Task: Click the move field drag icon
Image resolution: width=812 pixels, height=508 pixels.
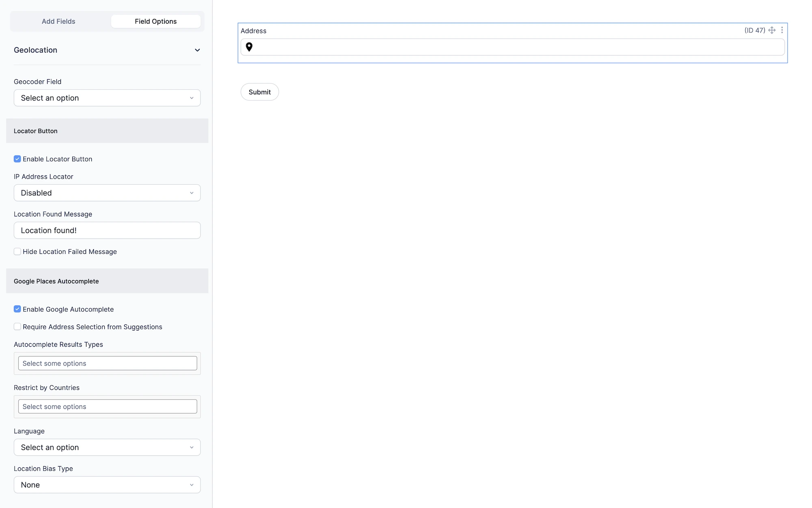Action: pos(772,30)
